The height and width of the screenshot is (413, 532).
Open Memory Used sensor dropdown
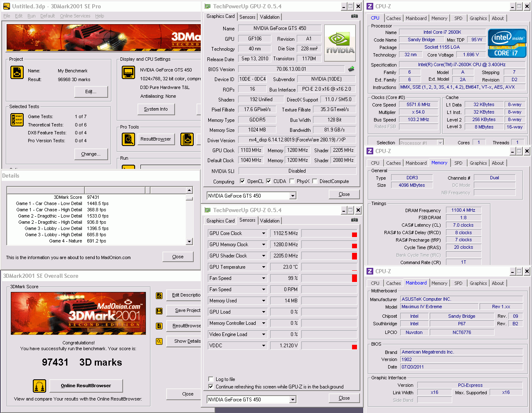[264, 301]
